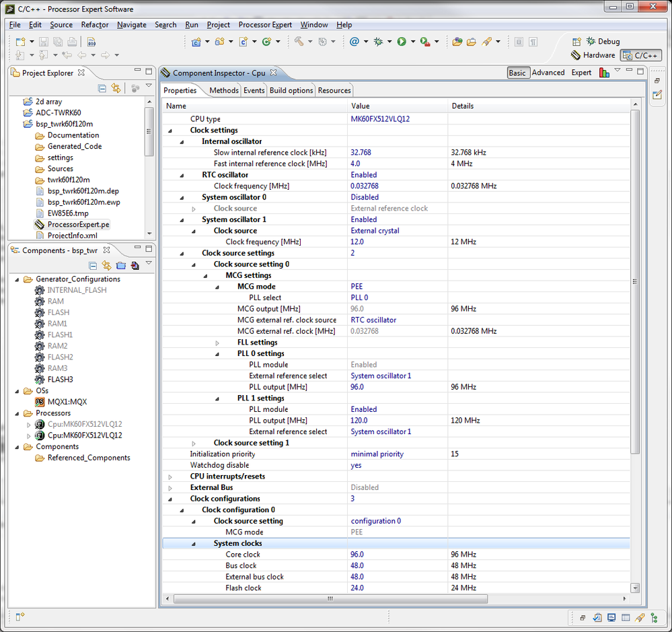Click the Link with Editor icon in Components view

coord(106,265)
